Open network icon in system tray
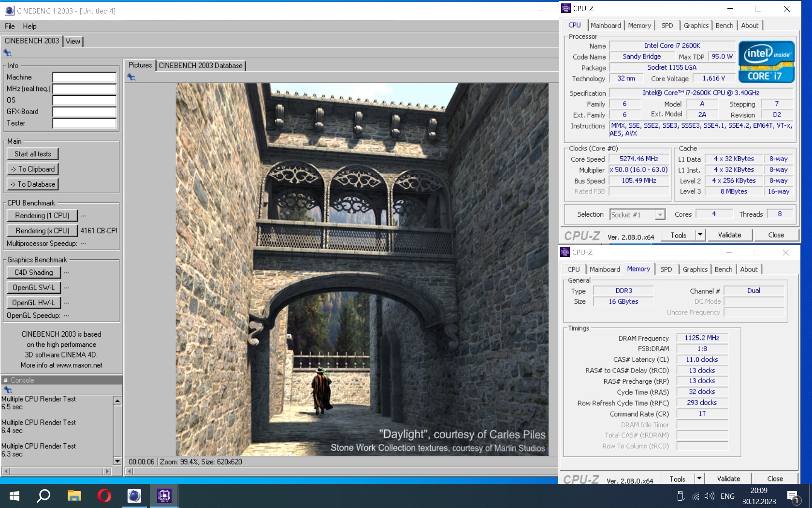 (695, 496)
